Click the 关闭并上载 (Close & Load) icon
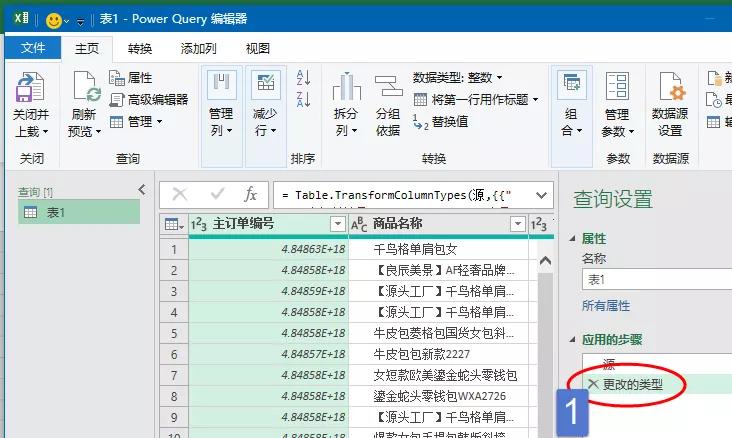732x438 pixels. (x=31, y=90)
